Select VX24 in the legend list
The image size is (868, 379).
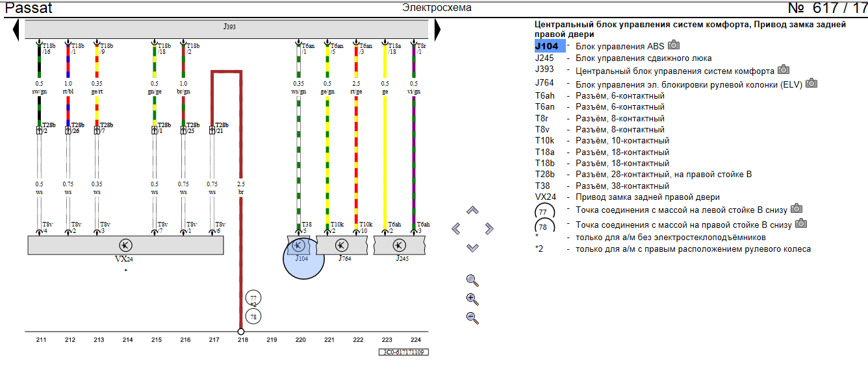[545, 197]
